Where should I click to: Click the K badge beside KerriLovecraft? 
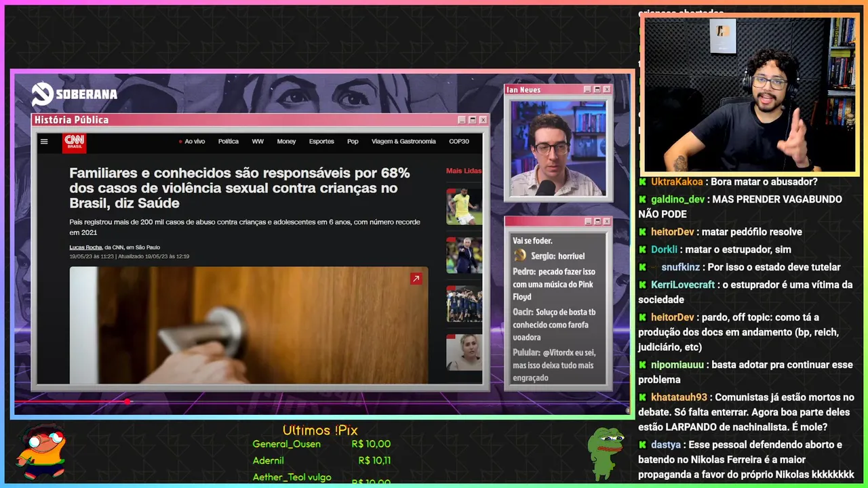[x=642, y=285]
